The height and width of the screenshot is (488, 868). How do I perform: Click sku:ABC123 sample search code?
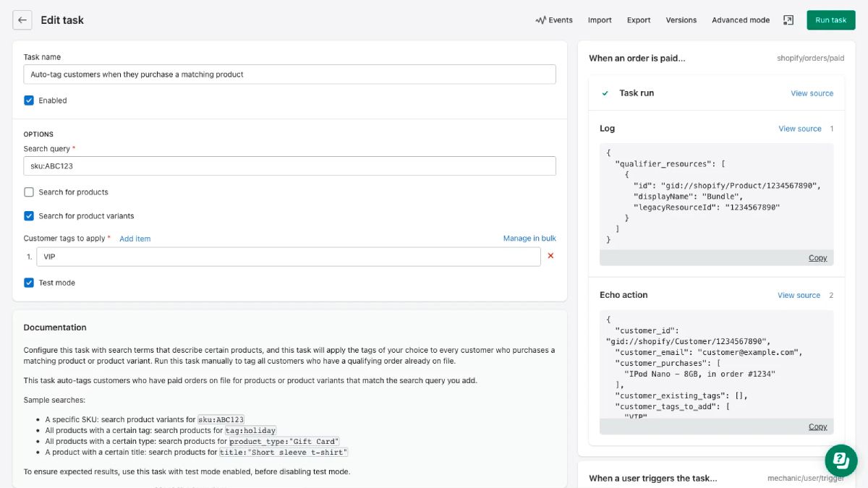[221, 419]
